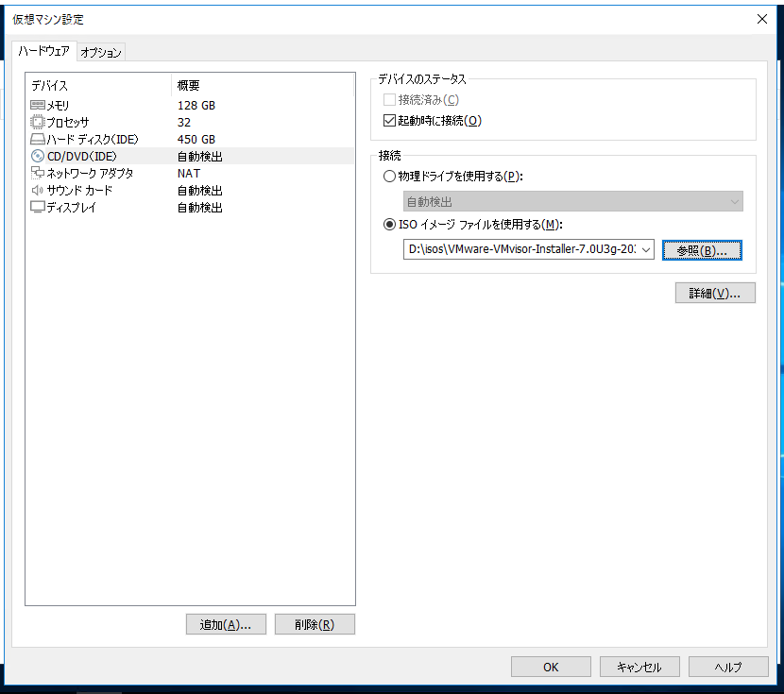
Task: Click 削除(R) to remove the device
Action: (315, 624)
